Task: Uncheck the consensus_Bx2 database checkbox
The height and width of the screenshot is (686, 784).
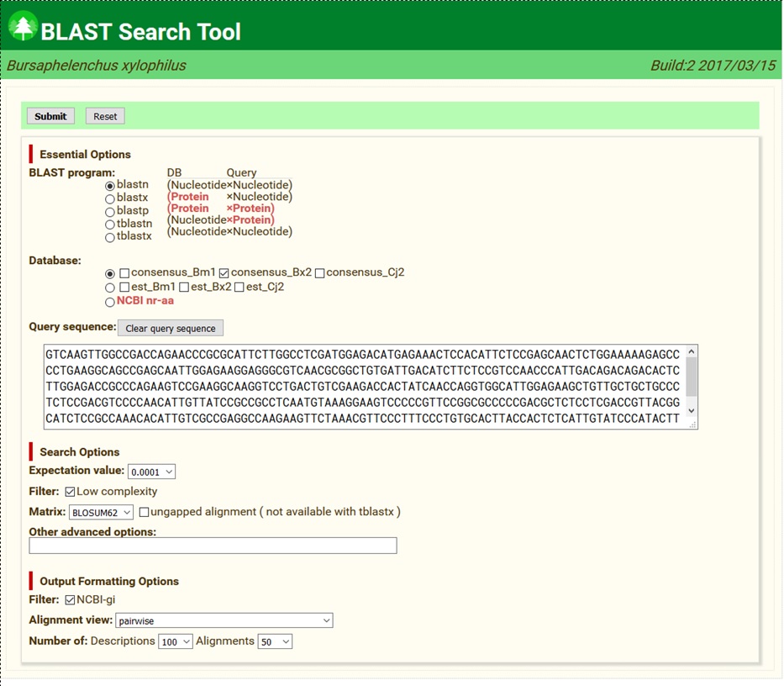Action: 224,274
